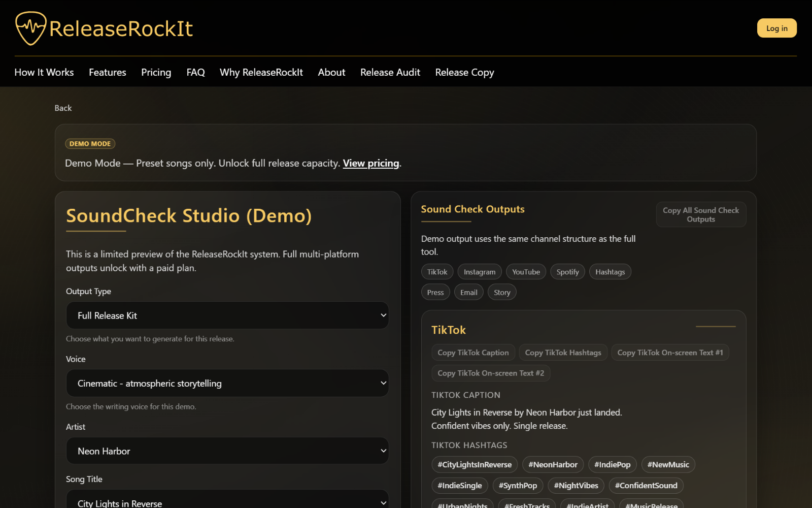The height and width of the screenshot is (508, 812).
Task: Open the Output Type dropdown
Action: (227, 315)
